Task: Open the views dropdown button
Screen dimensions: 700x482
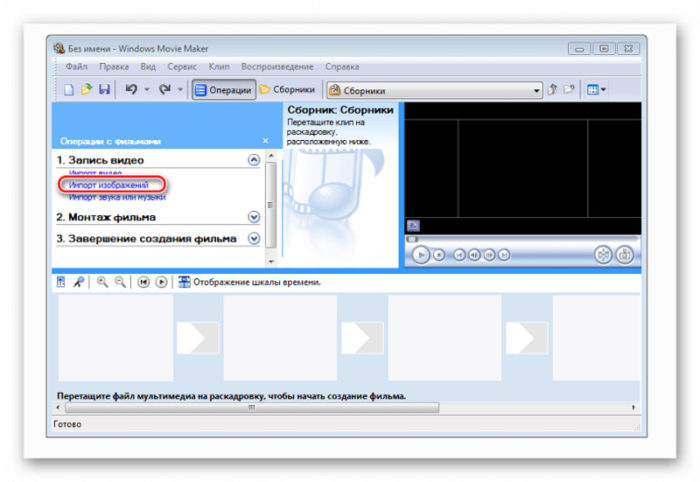Action: (x=596, y=90)
